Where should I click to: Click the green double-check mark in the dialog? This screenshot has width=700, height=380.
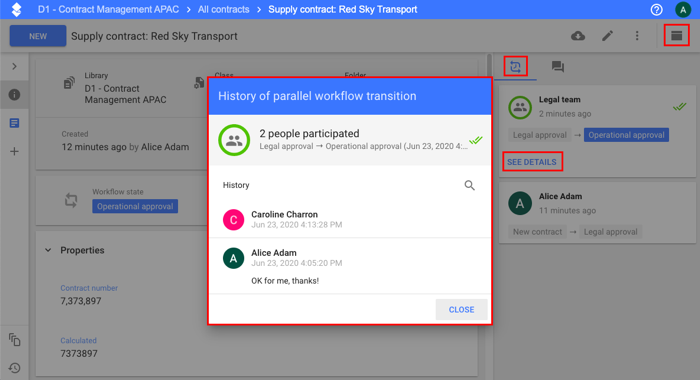click(476, 140)
